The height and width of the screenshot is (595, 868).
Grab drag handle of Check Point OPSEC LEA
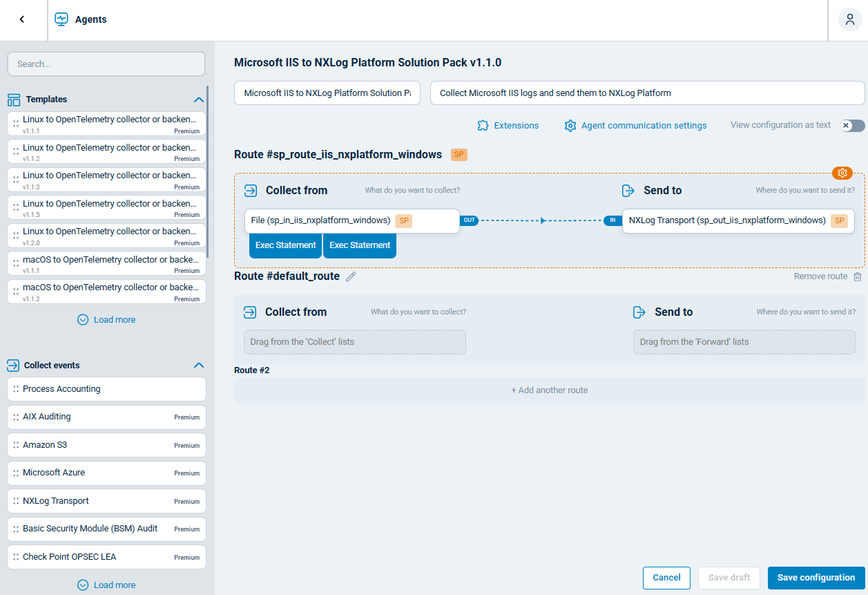pyautogui.click(x=15, y=557)
